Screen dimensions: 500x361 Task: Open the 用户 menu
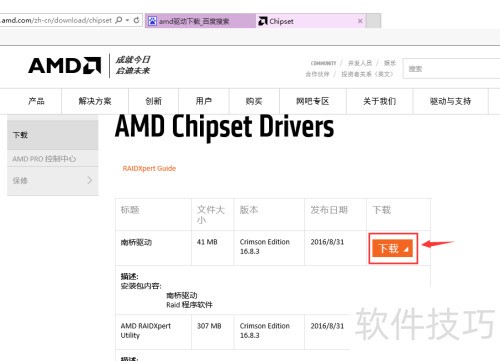204,101
